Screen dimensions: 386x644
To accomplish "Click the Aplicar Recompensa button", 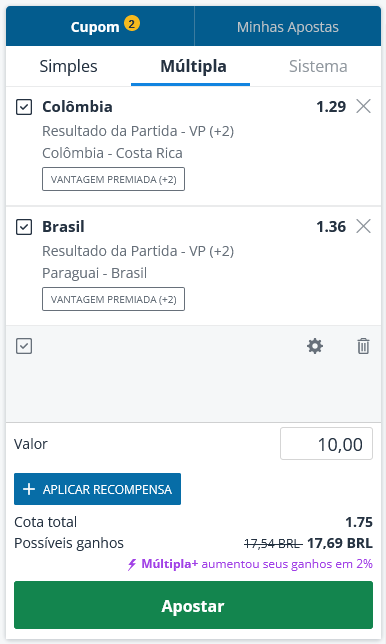I will [97, 489].
